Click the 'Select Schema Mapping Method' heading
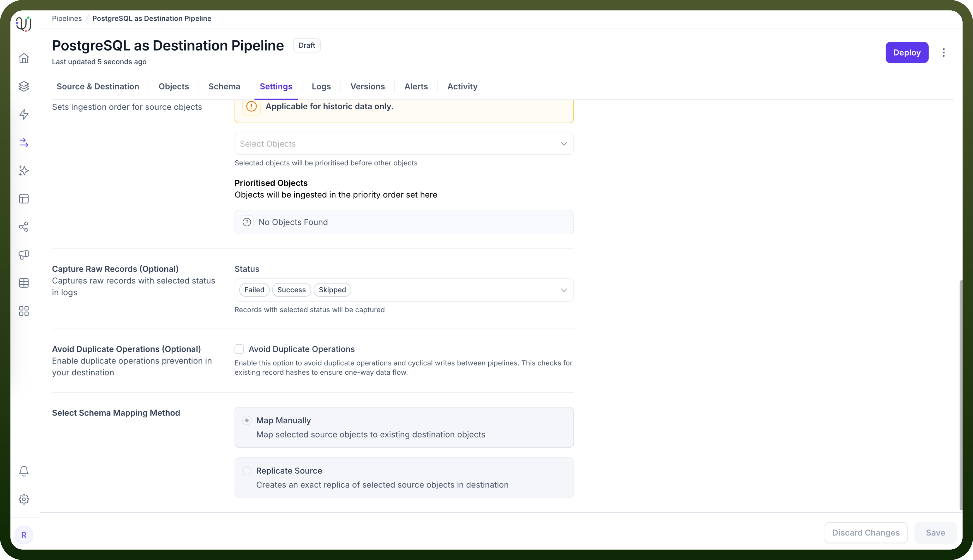Screen dimensions: 973x560 (116, 413)
